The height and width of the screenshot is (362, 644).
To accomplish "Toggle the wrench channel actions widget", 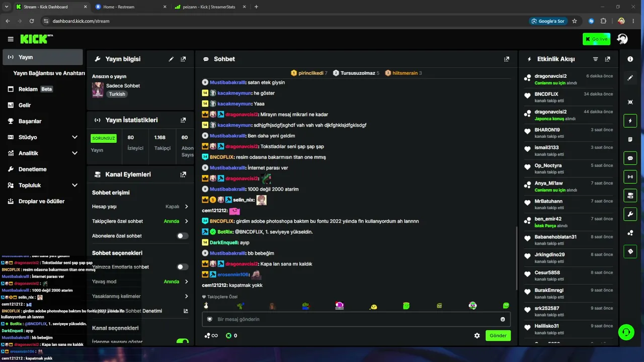I will 630,214.
